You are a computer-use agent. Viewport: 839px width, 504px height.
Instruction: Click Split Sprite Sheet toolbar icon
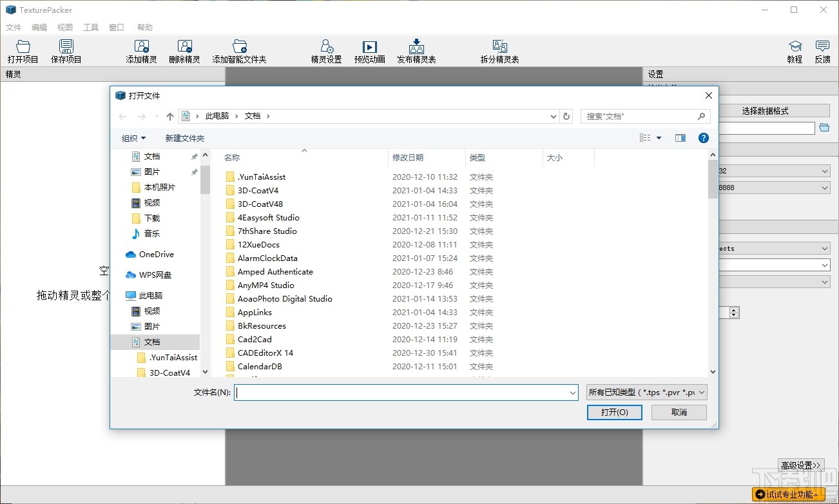(499, 51)
